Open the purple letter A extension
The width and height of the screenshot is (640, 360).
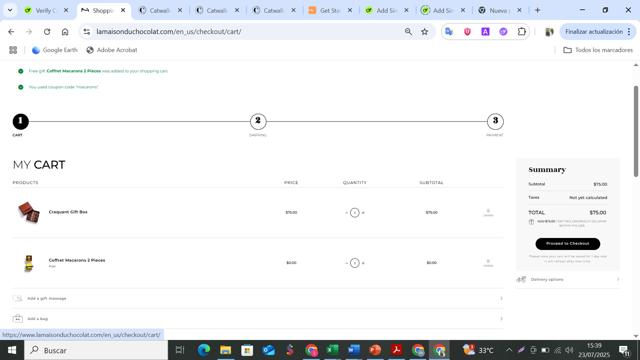coord(485,31)
